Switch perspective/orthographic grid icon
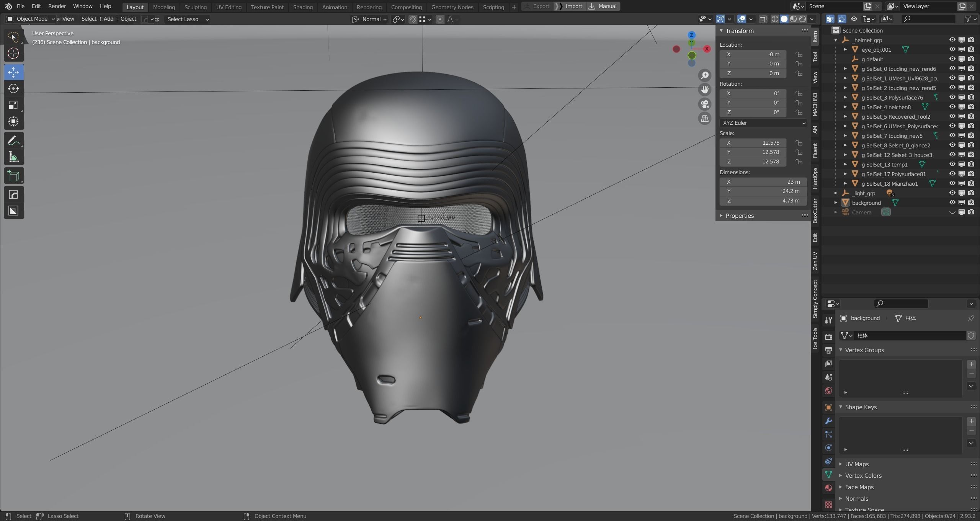Screen dimensions: 980x521 pos(704,119)
